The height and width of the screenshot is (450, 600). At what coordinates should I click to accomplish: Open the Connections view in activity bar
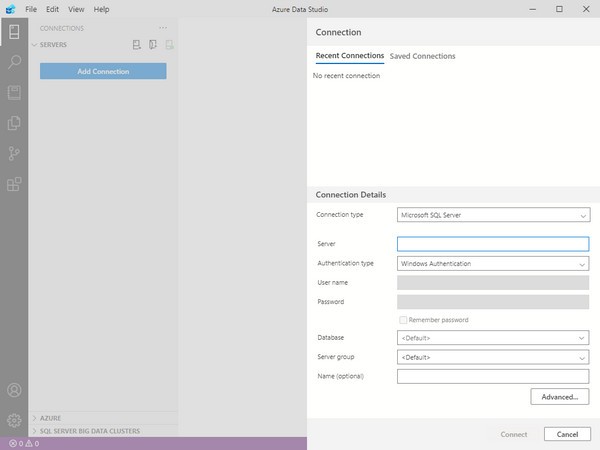tap(14, 32)
